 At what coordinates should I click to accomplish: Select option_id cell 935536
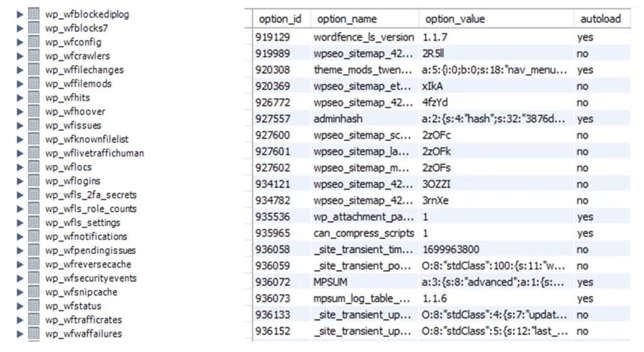click(281, 217)
